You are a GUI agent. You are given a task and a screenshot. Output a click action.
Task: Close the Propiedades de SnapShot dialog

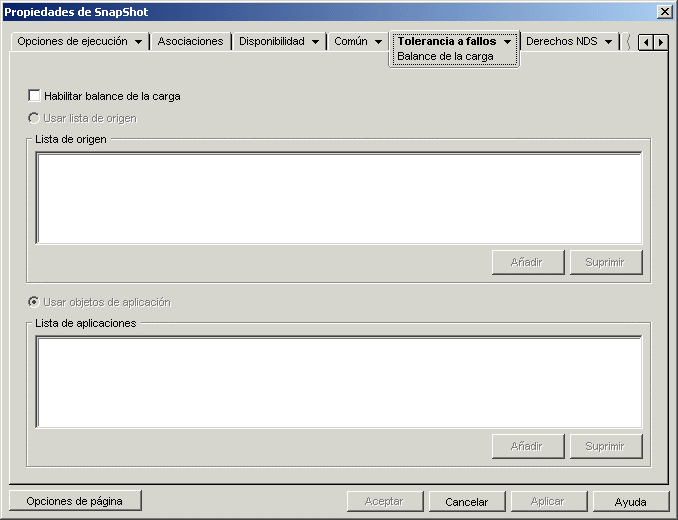[664, 12]
